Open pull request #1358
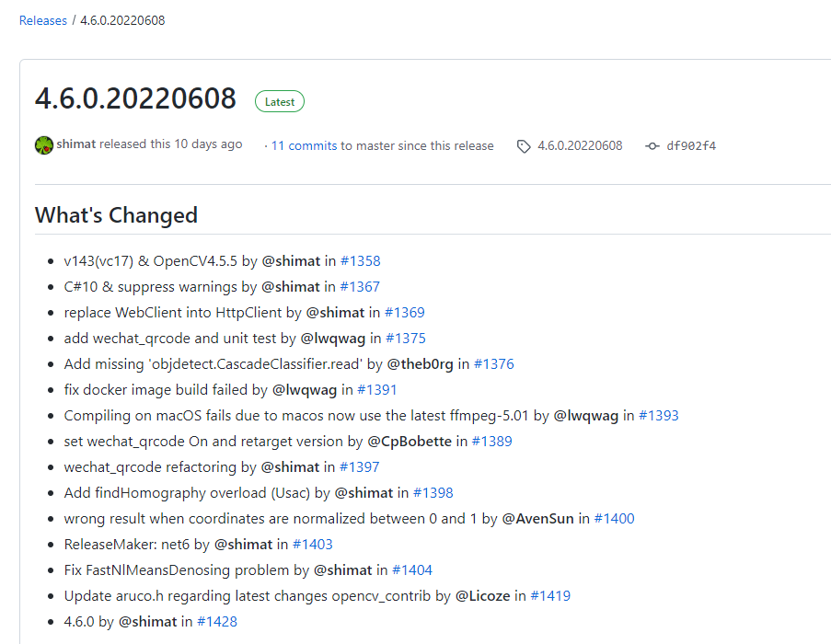 [361, 261]
